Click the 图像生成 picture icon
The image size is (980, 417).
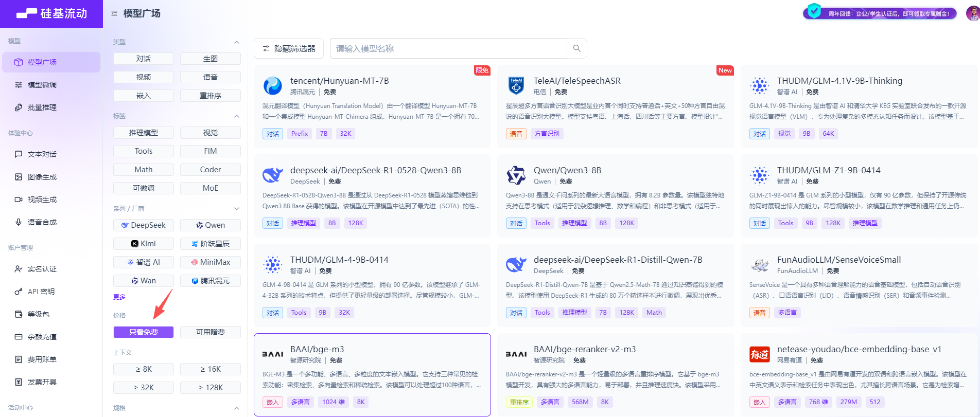pos(19,177)
